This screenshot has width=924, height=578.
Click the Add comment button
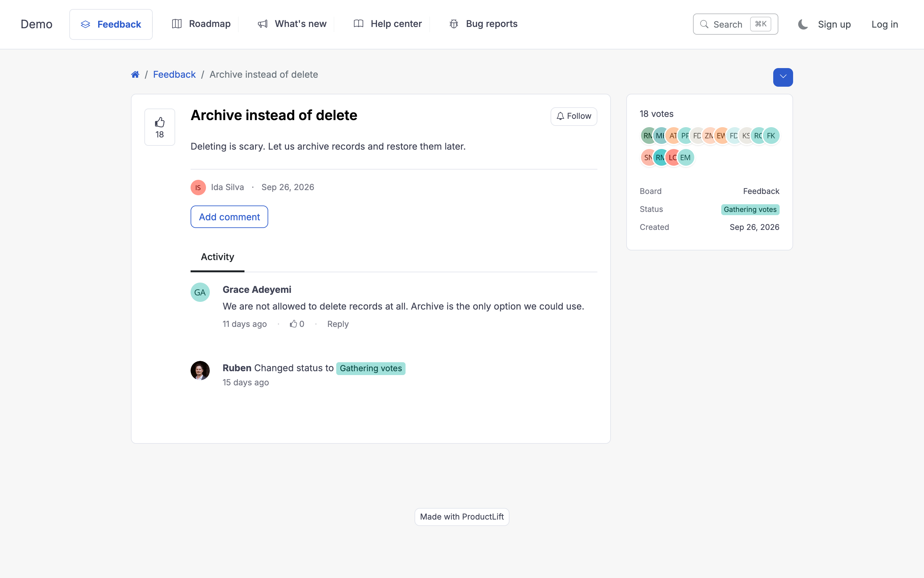point(229,217)
